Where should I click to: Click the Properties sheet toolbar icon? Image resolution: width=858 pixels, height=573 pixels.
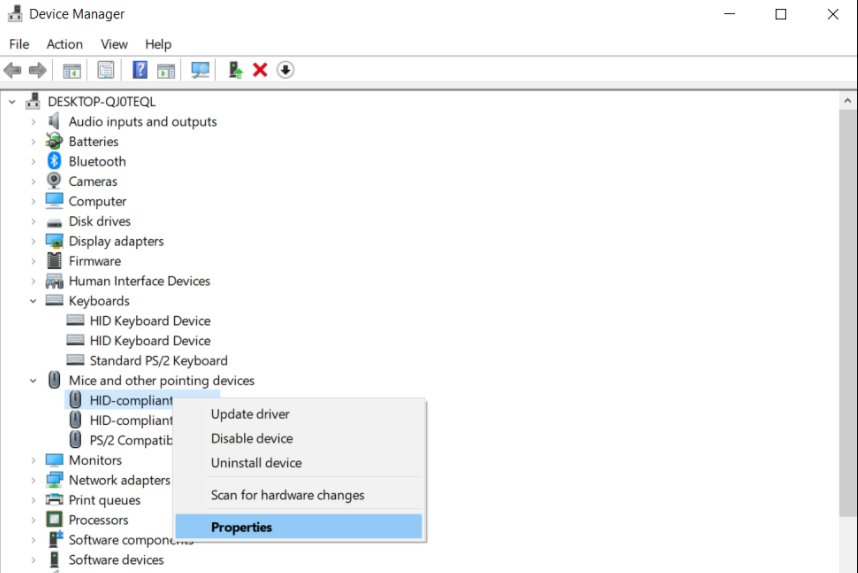(x=105, y=70)
